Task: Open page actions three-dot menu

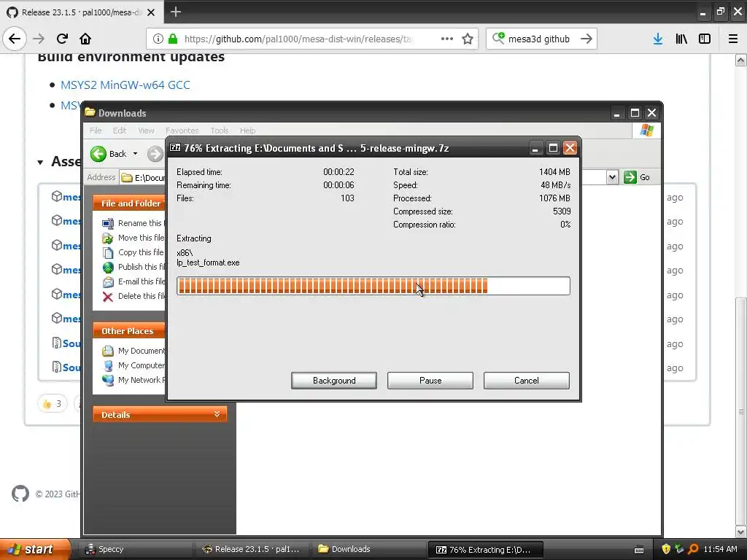Action: [447, 39]
